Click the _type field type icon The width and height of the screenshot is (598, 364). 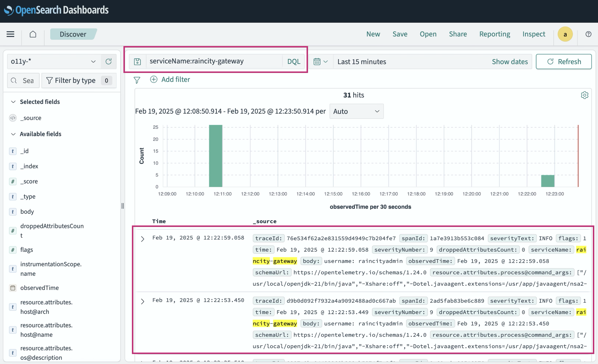coord(13,197)
